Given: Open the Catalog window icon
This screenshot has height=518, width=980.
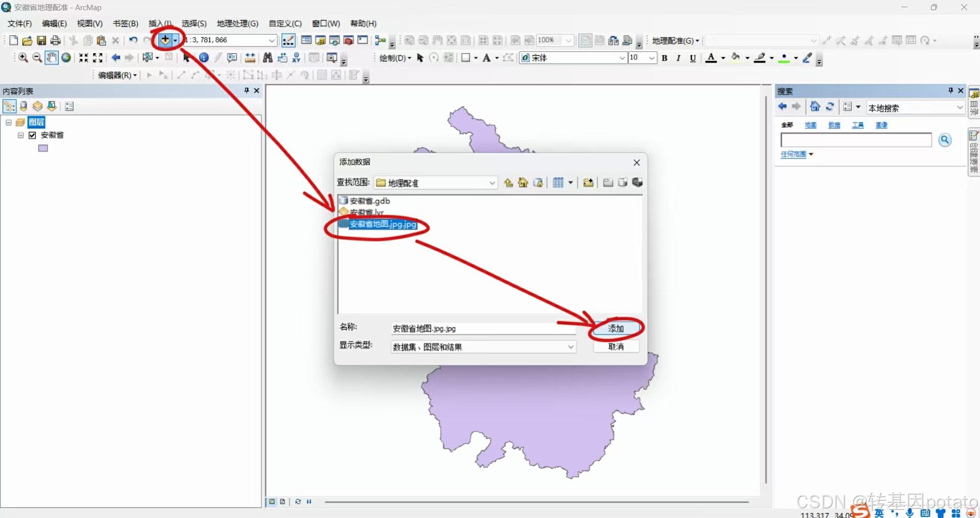Looking at the screenshot, I should tap(320, 40).
